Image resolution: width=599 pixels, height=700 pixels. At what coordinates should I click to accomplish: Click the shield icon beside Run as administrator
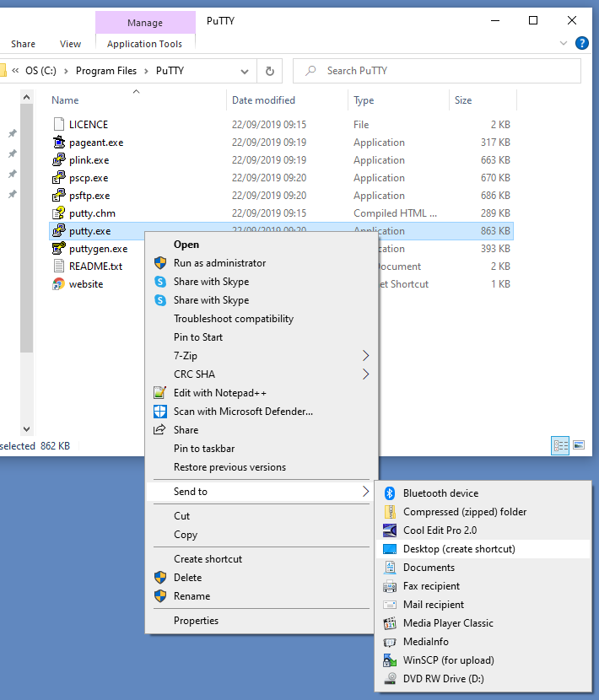[160, 263]
